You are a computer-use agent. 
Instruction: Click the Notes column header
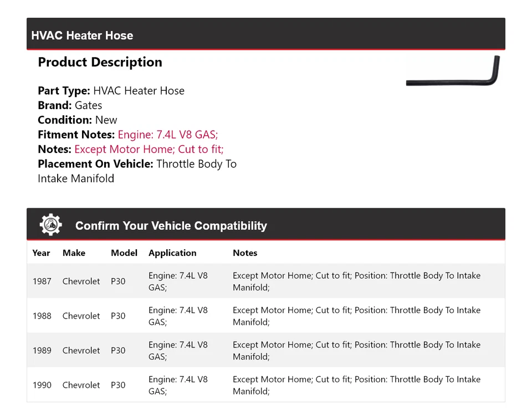pyautogui.click(x=245, y=253)
